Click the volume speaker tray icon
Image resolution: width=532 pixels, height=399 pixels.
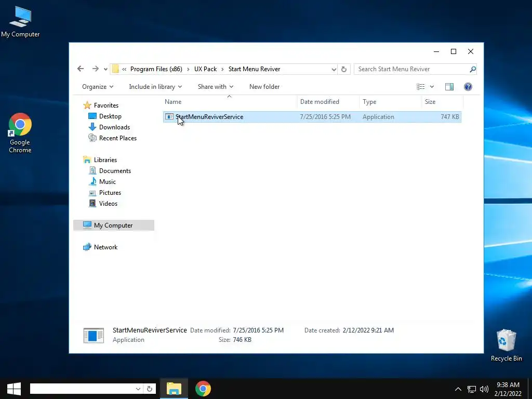pyautogui.click(x=484, y=389)
